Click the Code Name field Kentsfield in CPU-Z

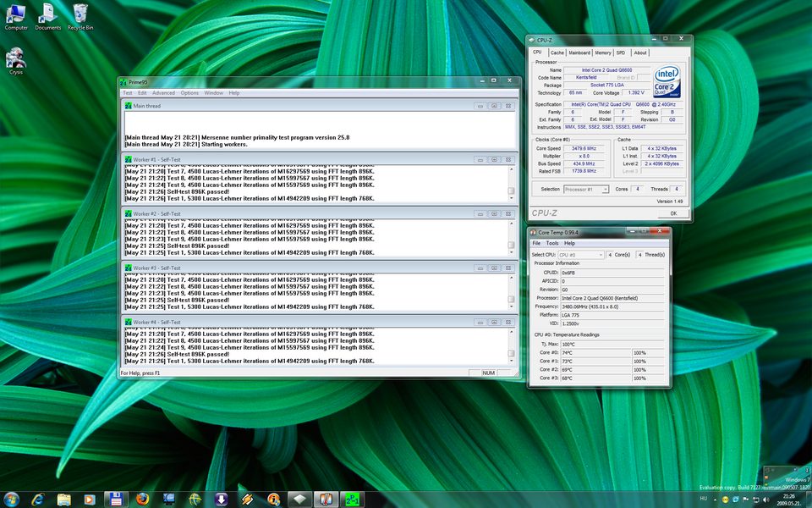coord(585,78)
